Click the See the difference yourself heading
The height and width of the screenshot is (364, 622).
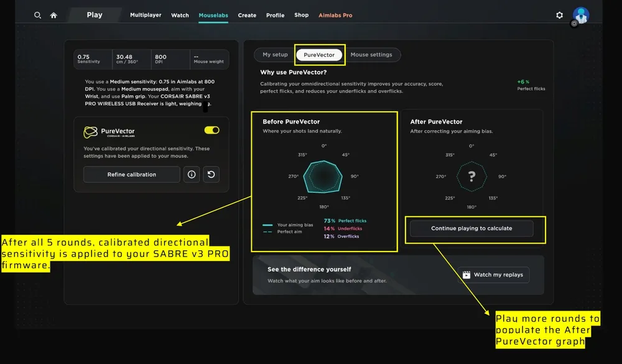click(309, 270)
